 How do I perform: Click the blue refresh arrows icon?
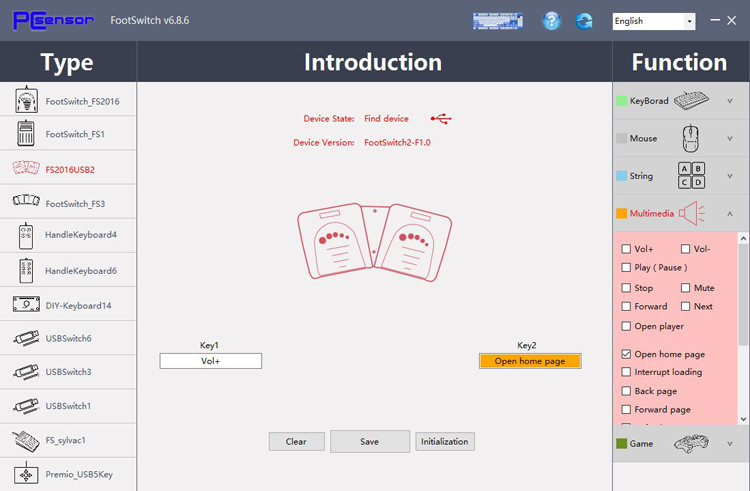tap(584, 21)
